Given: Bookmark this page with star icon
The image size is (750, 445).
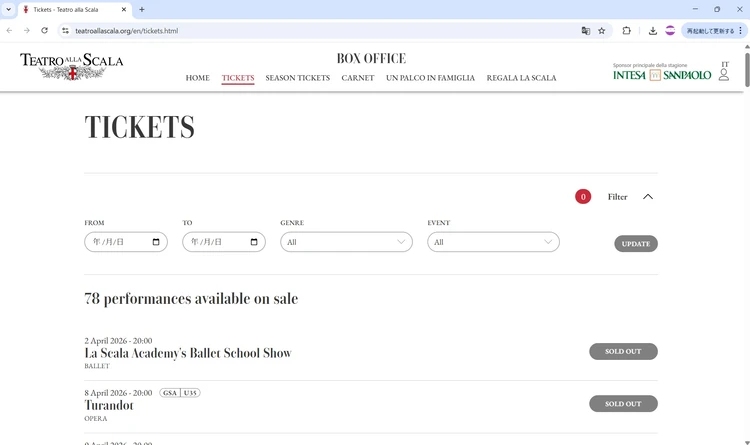Looking at the screenshot, I should point(602,31).
